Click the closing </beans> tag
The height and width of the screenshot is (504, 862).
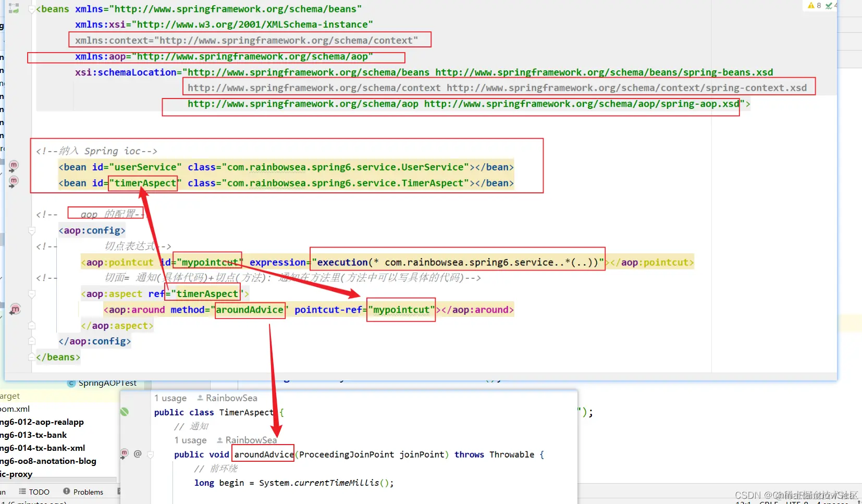point(58,357)
